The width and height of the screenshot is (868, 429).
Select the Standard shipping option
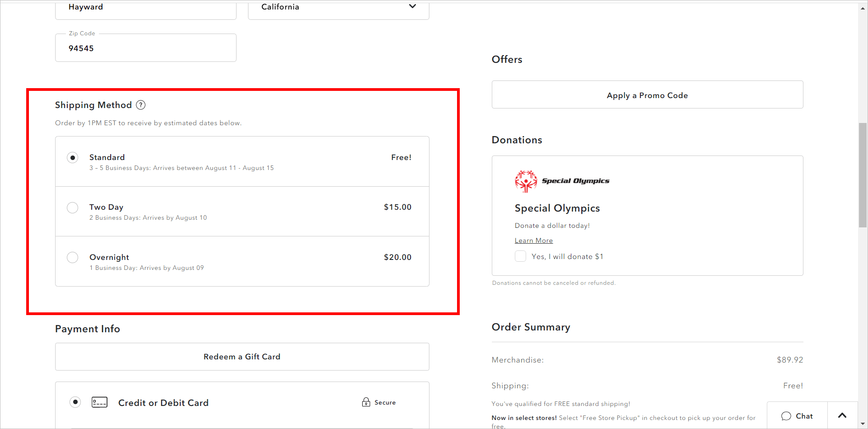[73, 157]
